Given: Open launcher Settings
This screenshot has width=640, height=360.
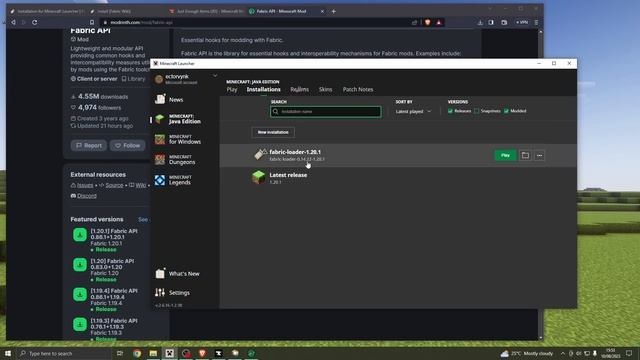Looking at the screenshot, I should tap(173, 292).
